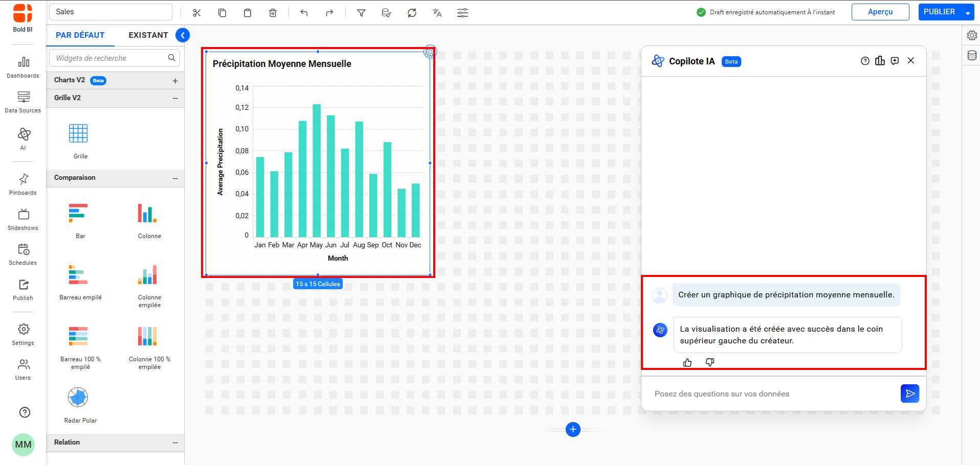980x465 pixels.
Task: Dislike the Copilote response with thumbs down
Action: pyautogui.click(x=709, y=362)
